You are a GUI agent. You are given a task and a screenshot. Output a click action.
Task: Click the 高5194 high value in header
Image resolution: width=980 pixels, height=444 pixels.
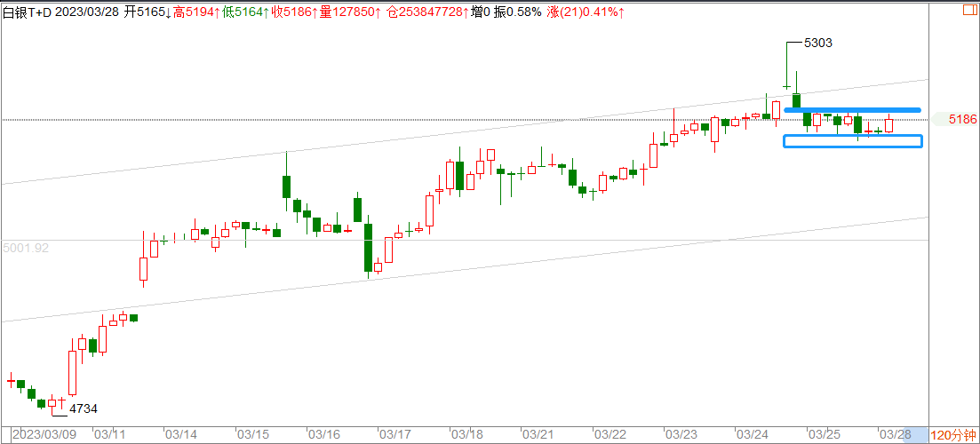pos(196,13)
